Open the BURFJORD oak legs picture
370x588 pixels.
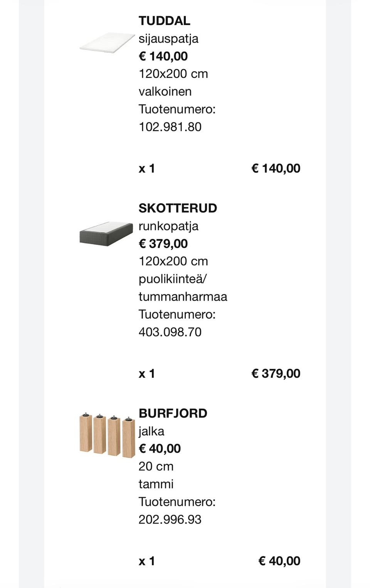click(107, 436)
